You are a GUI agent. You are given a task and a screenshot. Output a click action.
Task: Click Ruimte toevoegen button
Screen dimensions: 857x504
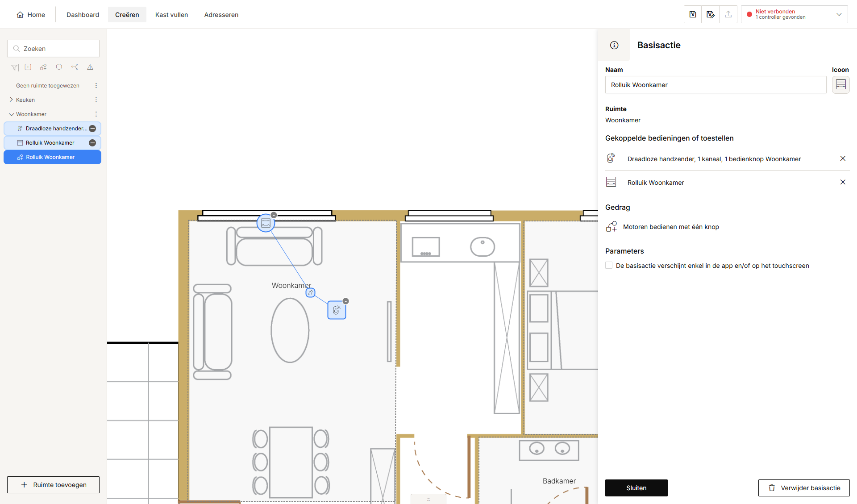(53, 485)
